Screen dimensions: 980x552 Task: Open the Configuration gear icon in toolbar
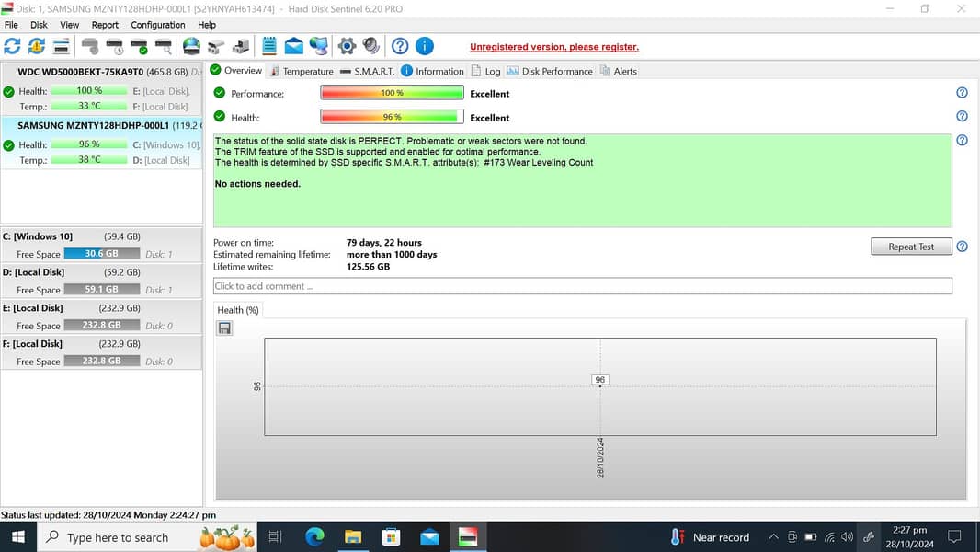[347, 46]
